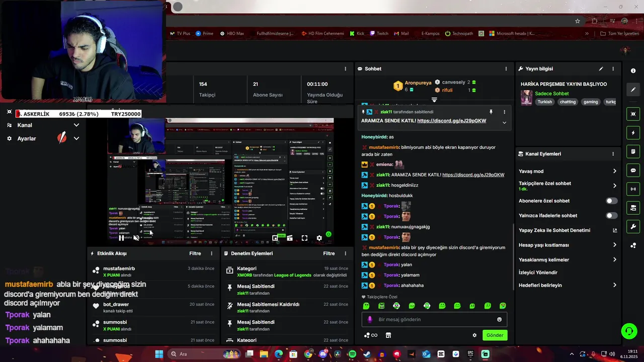Expand the Kanal sidebar menu
Screen dimensions: 644x362
76,125
